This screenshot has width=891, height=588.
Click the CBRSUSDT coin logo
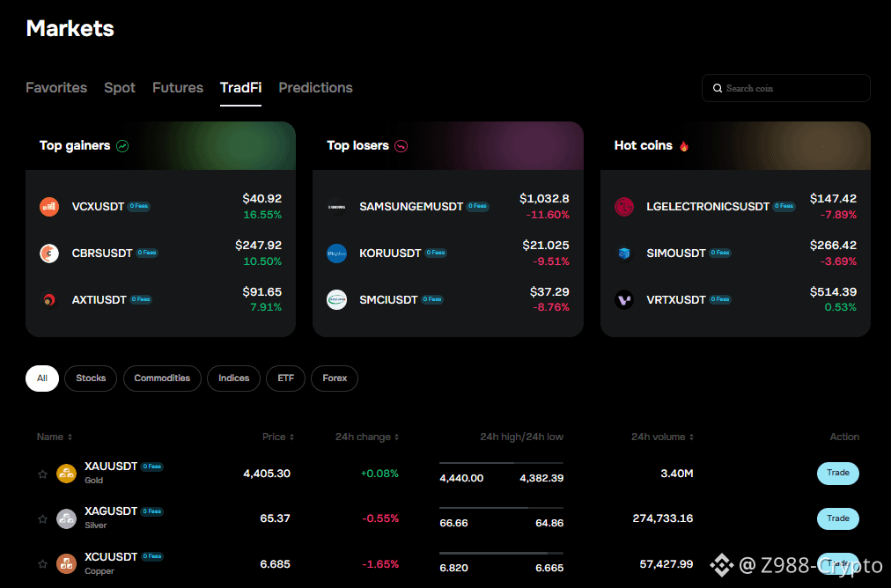point(49,254)
